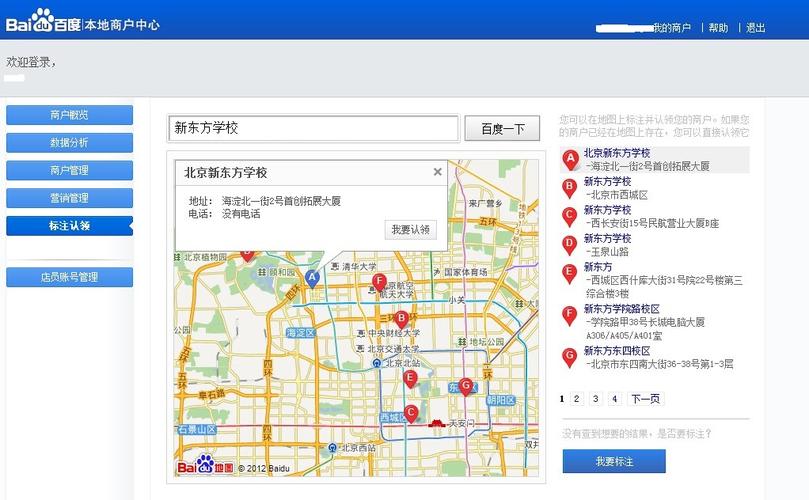809x500 pixels.
Task: Go to results page 2
Action: pos(577,399)
